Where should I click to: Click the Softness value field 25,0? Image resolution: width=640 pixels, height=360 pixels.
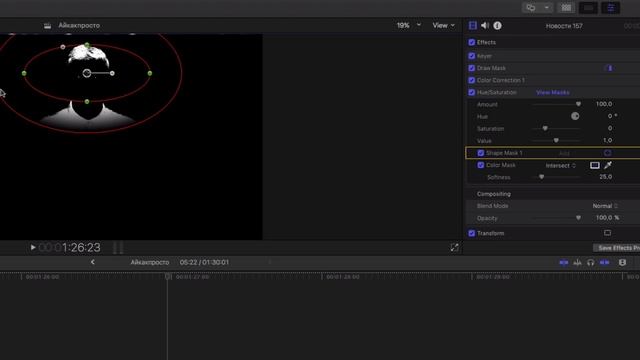tap(606, 177)
